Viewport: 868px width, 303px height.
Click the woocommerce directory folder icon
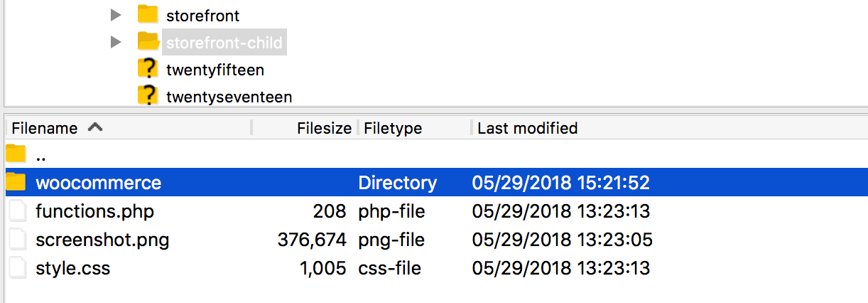tap(16, 182)
